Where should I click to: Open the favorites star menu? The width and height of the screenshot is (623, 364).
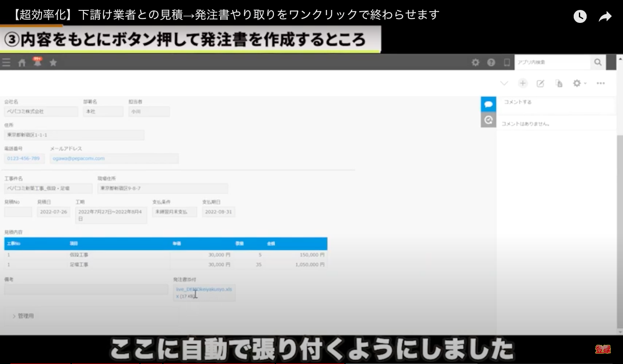[53, 62]
